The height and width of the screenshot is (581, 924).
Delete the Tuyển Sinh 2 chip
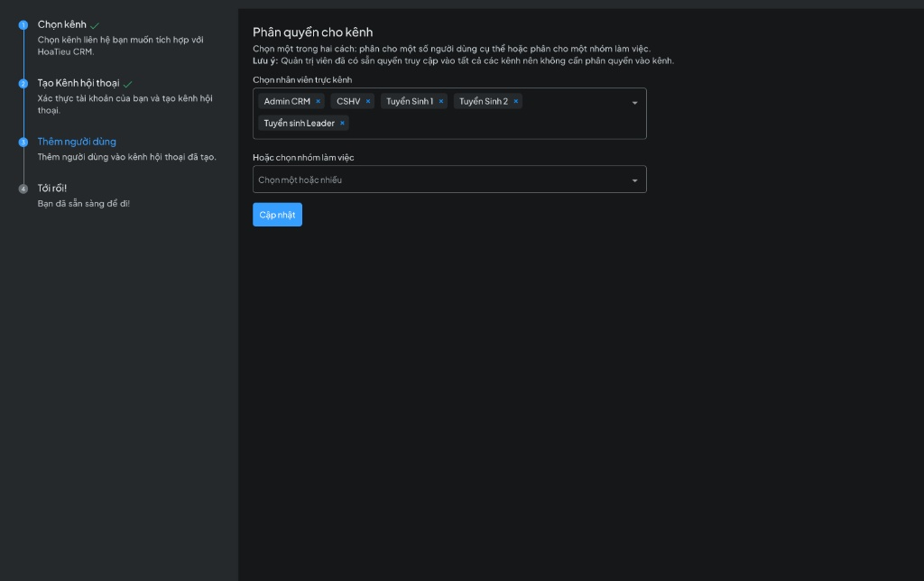click(516, 102)
